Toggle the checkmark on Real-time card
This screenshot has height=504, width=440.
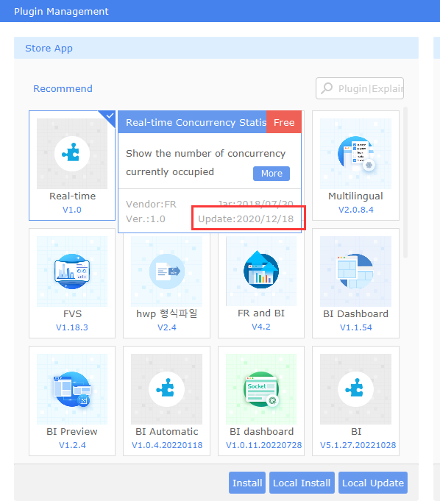coord(109,116)
